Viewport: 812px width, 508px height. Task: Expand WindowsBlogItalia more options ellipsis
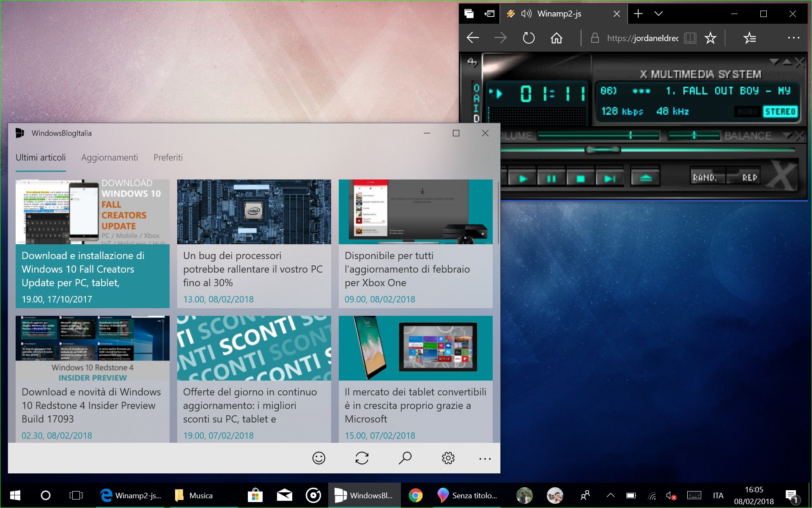(x=485, y=459)
